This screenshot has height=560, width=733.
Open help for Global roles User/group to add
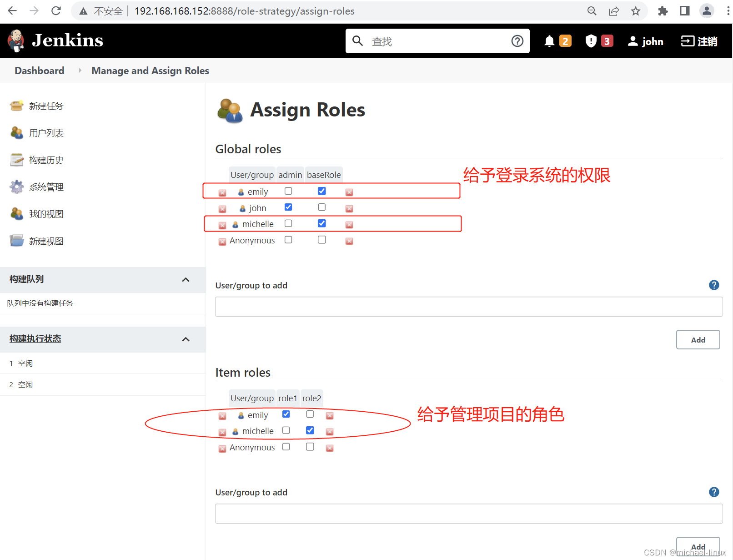(714, 285)
